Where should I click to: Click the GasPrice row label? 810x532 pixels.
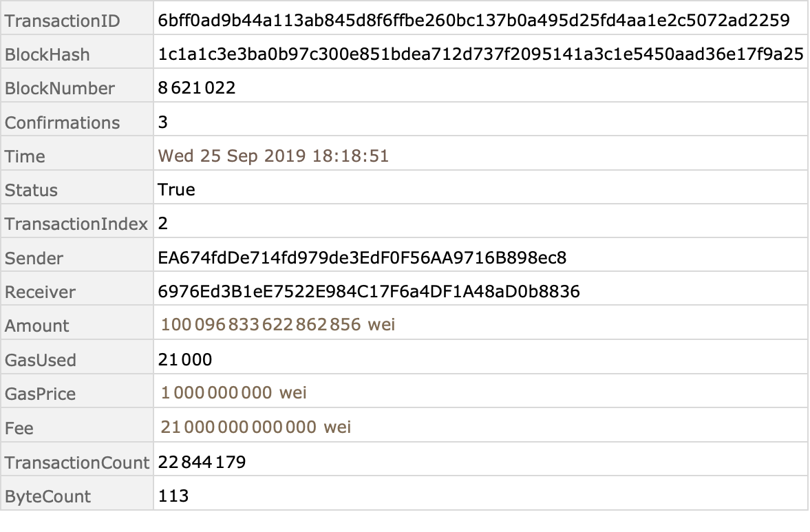41,394
